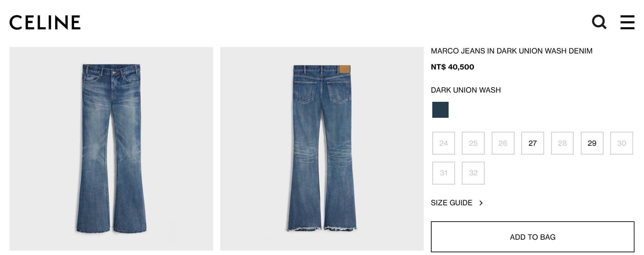Open the Size Guide link
The image size is (644, 255).
pyautogui.click(x=452, y=203)
